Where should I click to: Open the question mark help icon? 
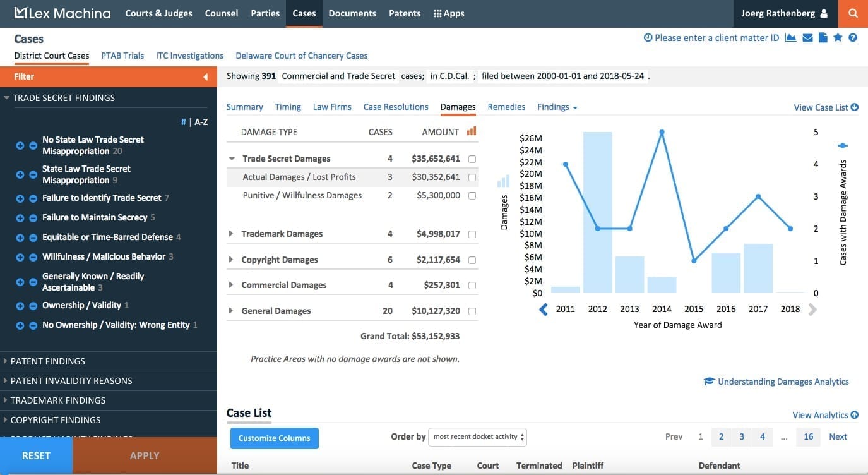point(853,38)
